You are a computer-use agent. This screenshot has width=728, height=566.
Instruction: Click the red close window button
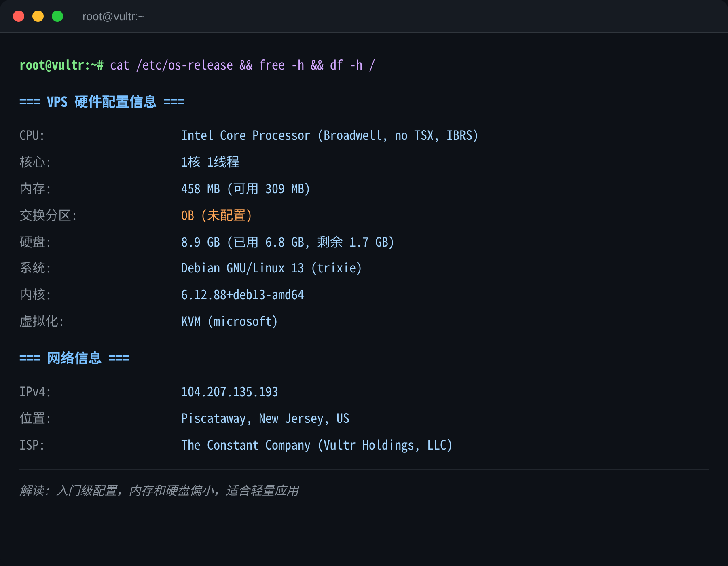[19, 16]
